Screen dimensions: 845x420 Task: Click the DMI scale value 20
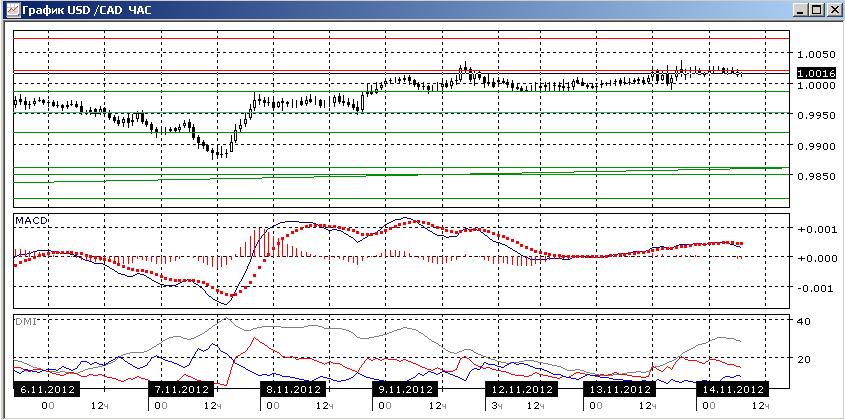click(x=804, y=360)
